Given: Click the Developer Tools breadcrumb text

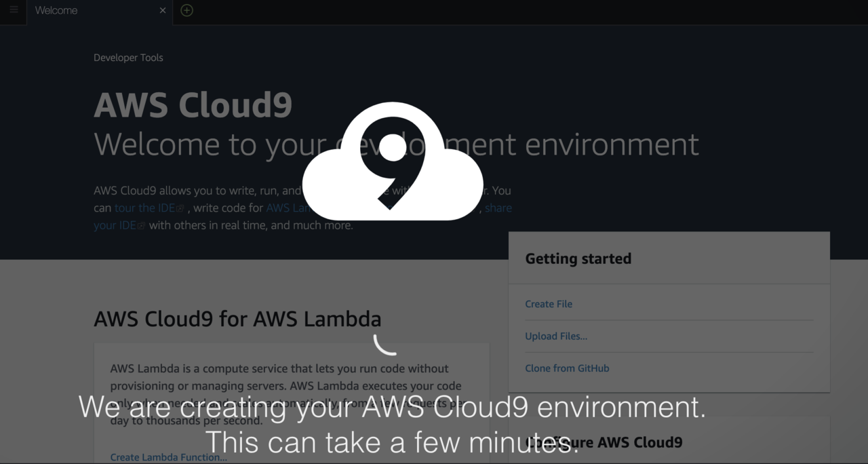Looking at the screenshot, I should point(128,58).
